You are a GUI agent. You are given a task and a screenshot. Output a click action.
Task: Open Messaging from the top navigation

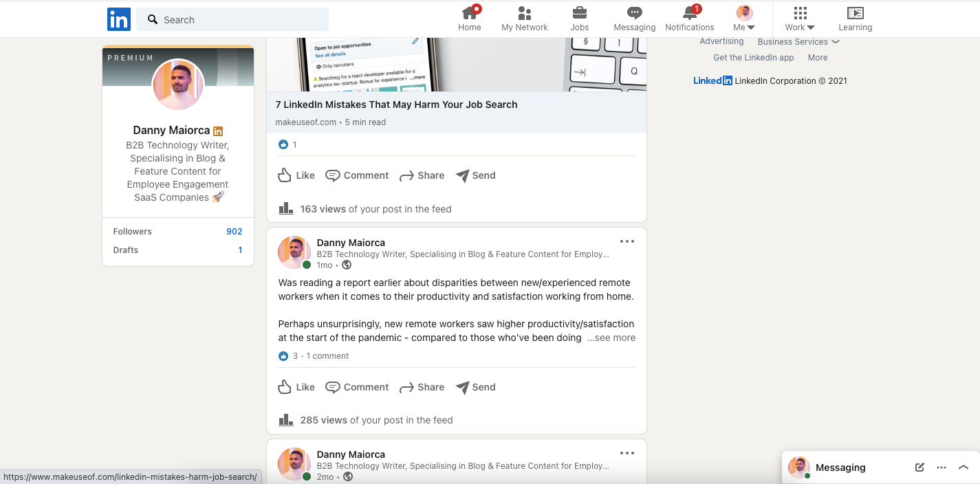(x=634, y=17)
